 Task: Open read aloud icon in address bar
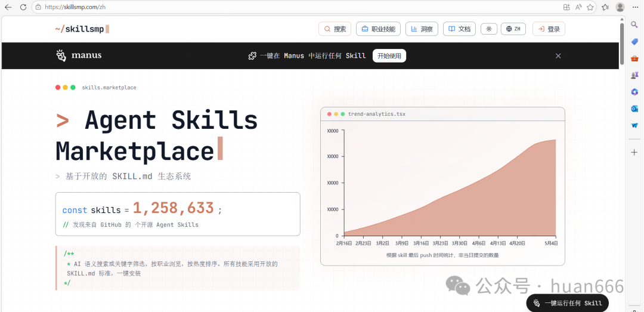point(578,7)
